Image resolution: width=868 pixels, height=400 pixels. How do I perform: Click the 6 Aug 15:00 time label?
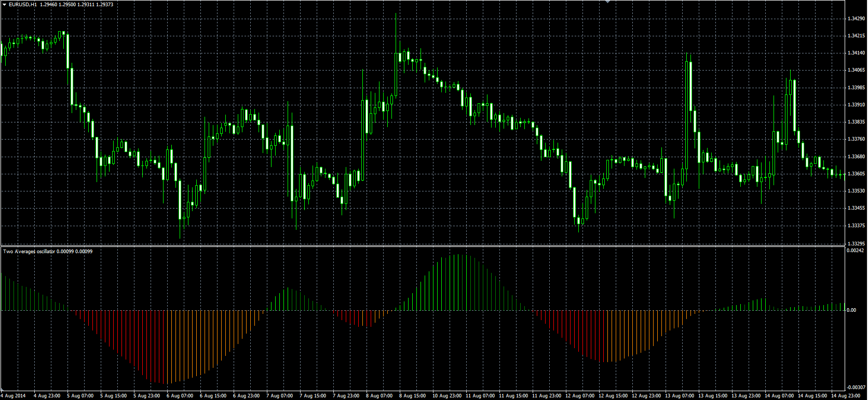[213, 396]
